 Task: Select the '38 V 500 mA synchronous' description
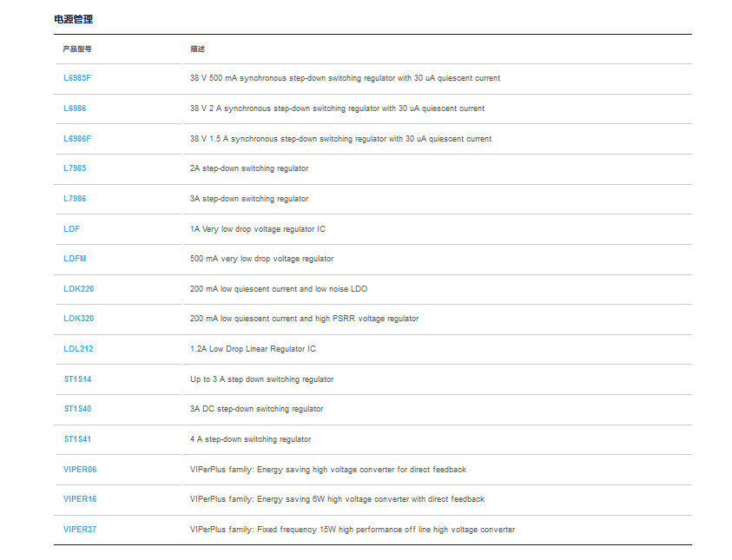(345, 78)
